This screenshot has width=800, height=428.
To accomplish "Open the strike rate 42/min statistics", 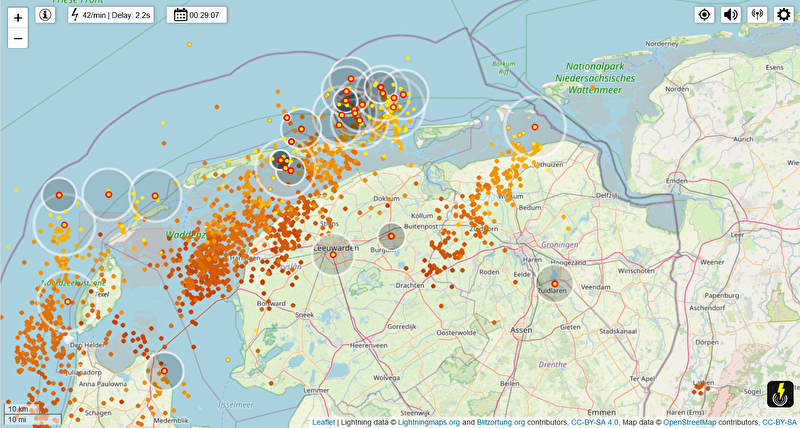I will 111,15.
